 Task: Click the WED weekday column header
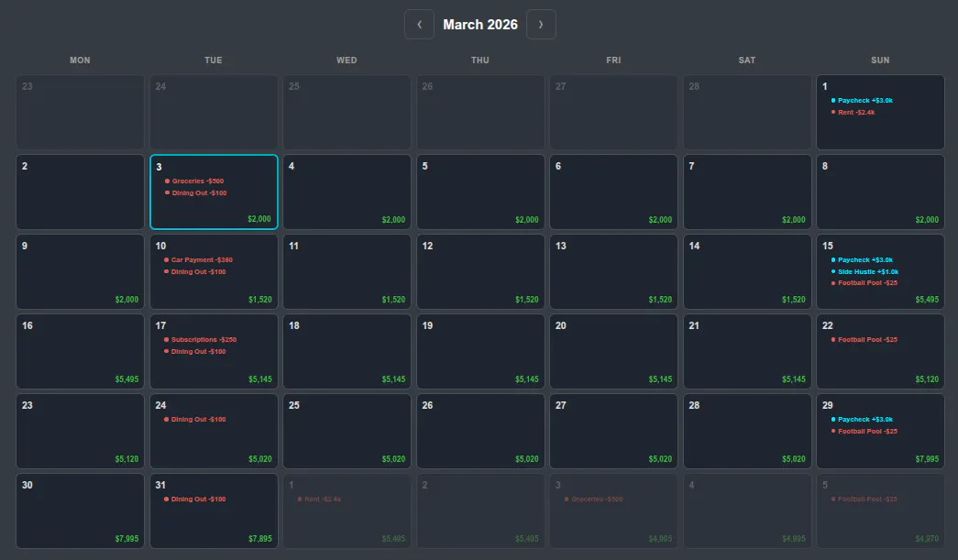pos(347,60)
